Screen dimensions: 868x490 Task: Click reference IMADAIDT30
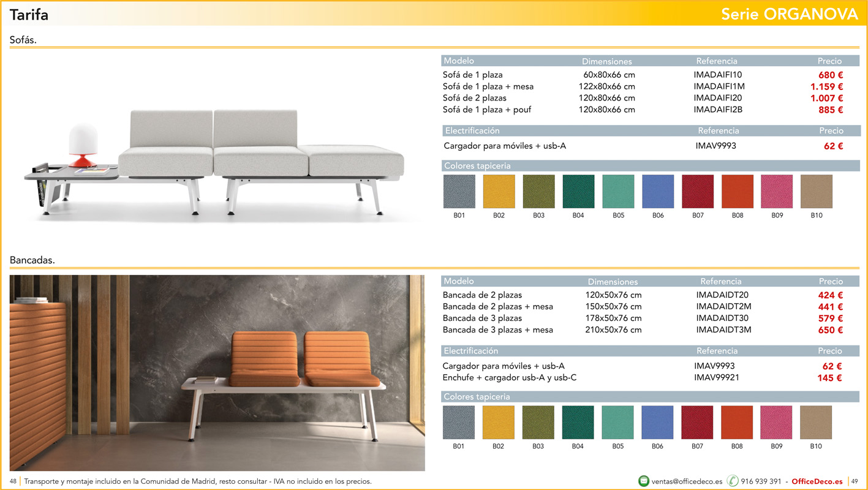click(x=722, y=318)
